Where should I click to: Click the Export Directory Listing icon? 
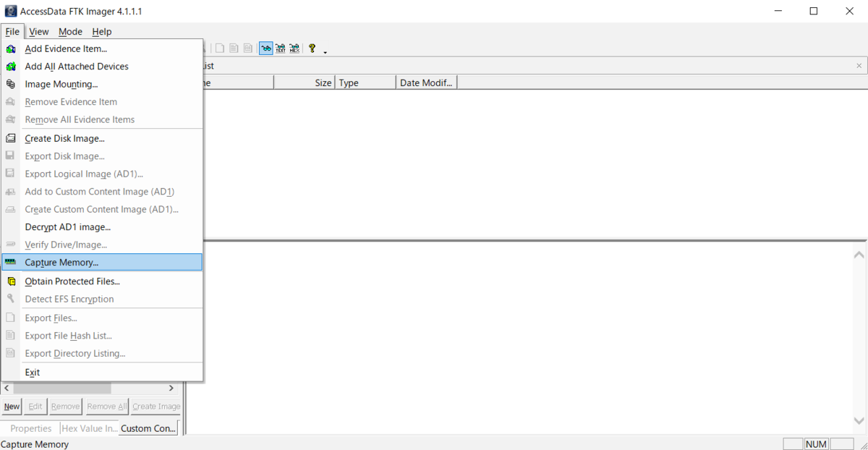(11, 353)
